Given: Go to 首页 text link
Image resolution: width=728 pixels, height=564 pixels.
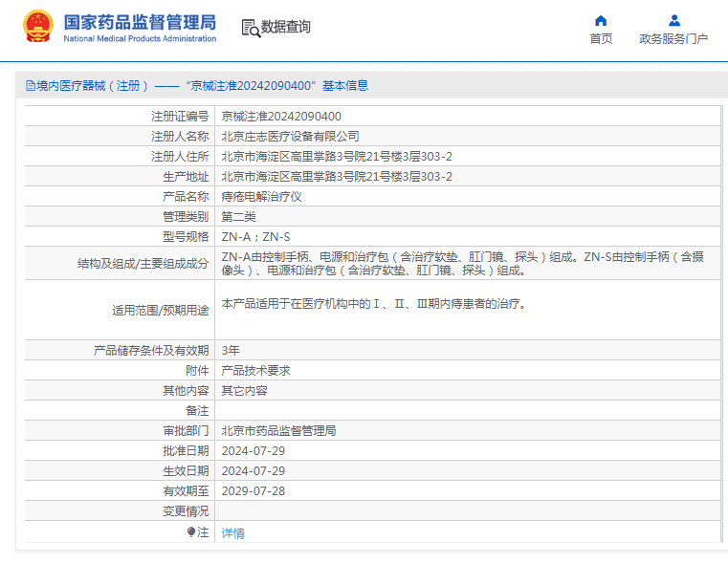Looking at the screenshot, I should click(601, 39).
